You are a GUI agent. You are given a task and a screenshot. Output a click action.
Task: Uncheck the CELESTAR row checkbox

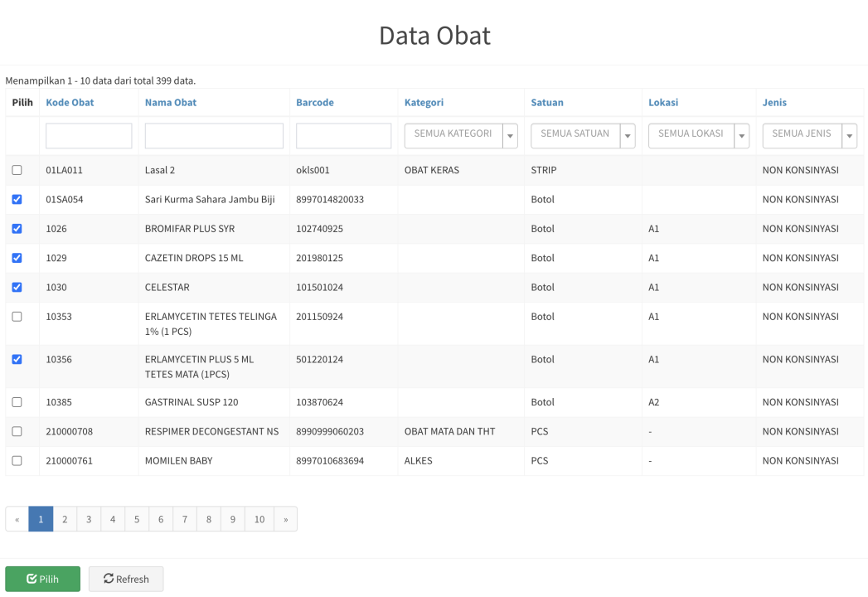click(x=17, y=287)
